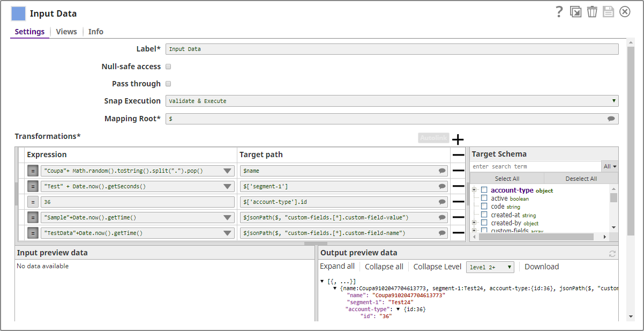Screen dimensions: 644x331
Task: Click Collapse all in output preview
Action: pyautogui.click(x=384, y=267)
